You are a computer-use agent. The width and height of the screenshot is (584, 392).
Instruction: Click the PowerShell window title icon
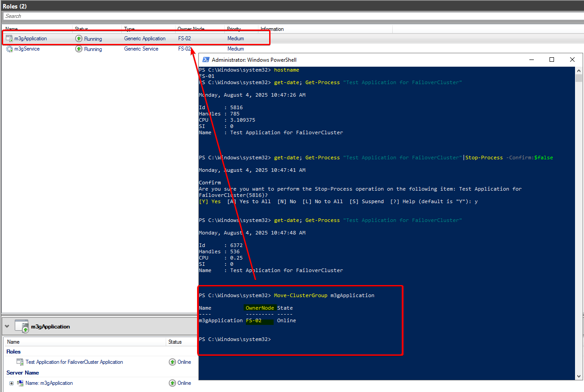(x=206, y=60)
